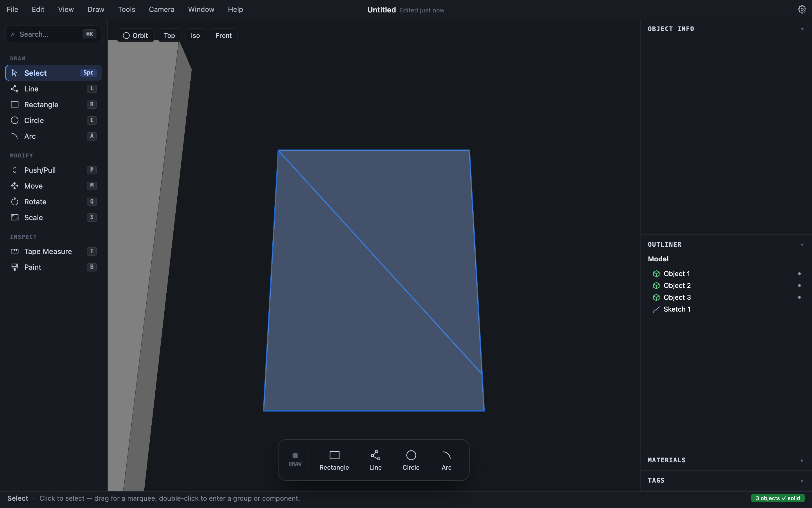Switch to Top view

[x=169, y=35]
